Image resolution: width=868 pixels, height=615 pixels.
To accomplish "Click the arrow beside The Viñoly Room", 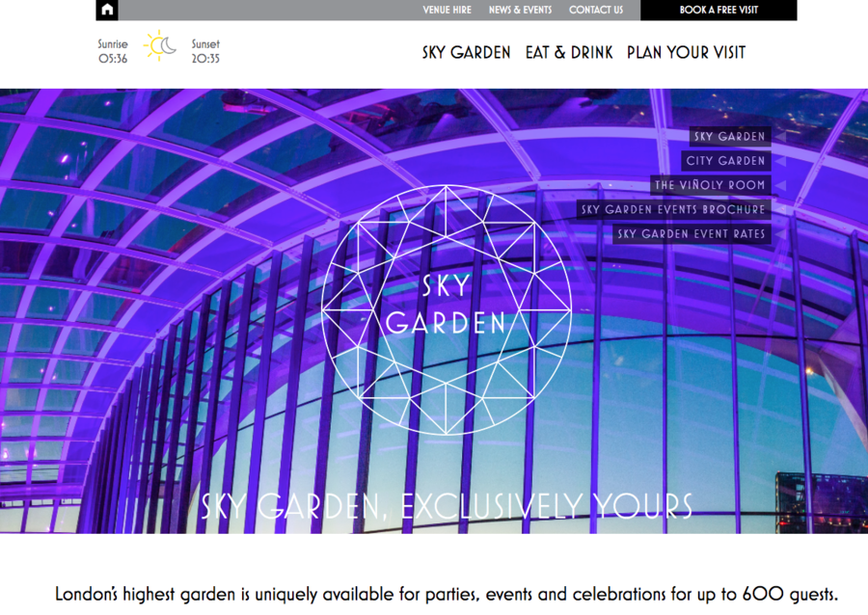I will click(x=780, y=185).
